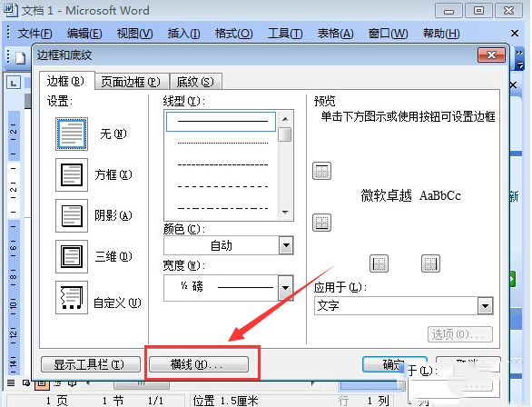
Task: Expand the Apply to (应用于) dropdown
Action: click(485, 306)
